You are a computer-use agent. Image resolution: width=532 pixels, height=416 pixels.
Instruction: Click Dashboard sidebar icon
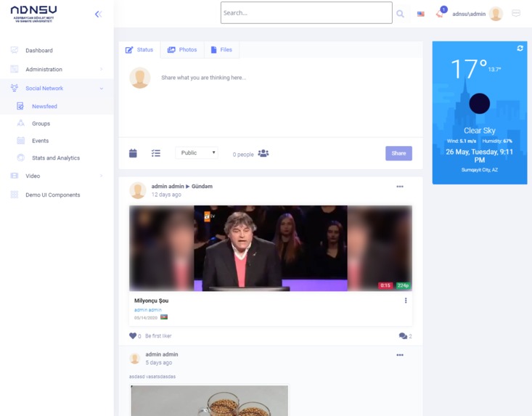(x=15, y=50)
